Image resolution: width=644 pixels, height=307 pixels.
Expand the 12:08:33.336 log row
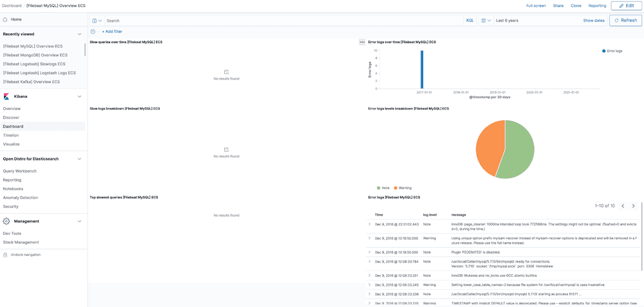click(369, 294)
